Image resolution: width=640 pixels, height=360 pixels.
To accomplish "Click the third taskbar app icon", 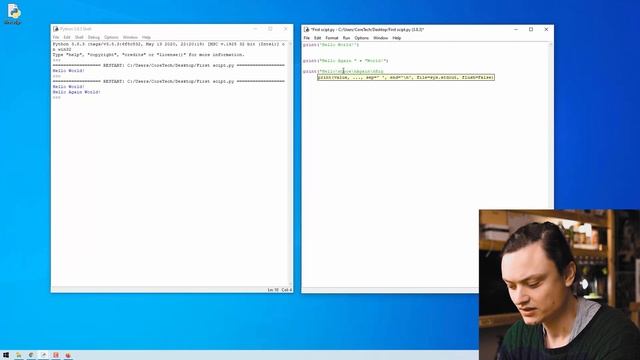I will tap(43, 355).
